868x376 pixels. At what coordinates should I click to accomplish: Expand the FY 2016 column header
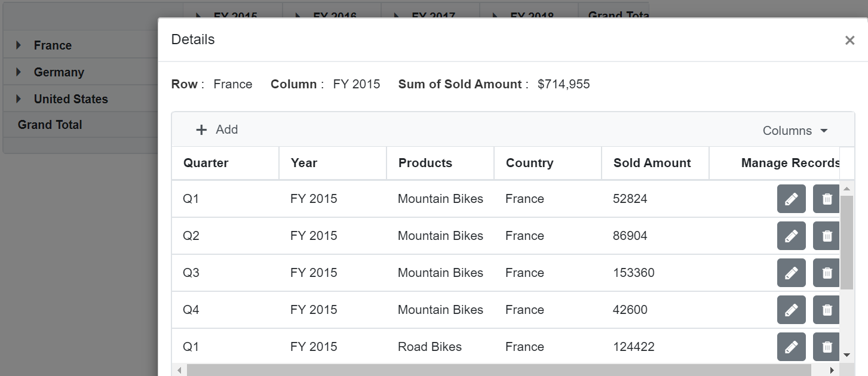(x=298, y=16)
